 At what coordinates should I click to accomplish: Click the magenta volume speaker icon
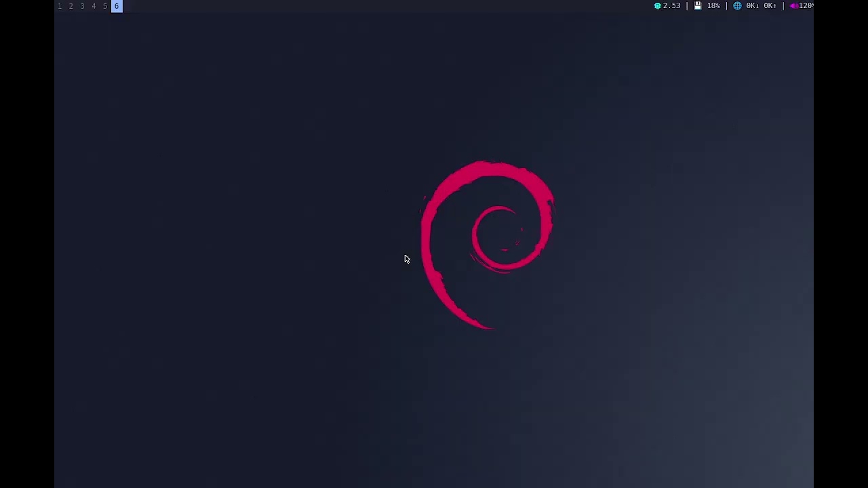[x=793, y=6]
